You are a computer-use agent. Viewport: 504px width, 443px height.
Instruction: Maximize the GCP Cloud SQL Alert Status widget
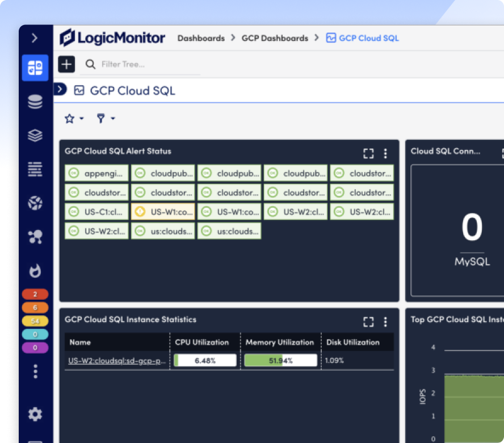click(x=368, y=153)
